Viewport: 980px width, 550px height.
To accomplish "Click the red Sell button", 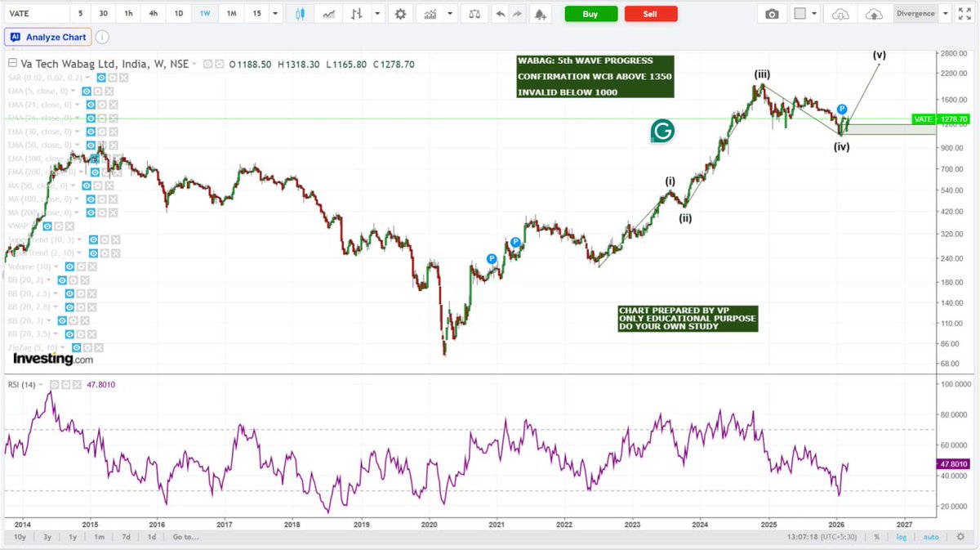I will tap(651, 14).
